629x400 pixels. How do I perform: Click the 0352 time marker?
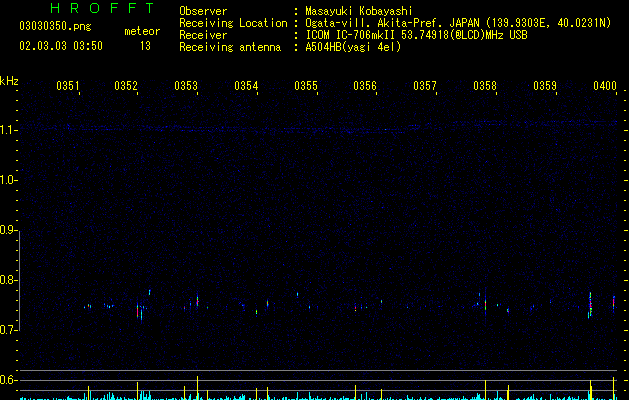[x=126, y=86]
